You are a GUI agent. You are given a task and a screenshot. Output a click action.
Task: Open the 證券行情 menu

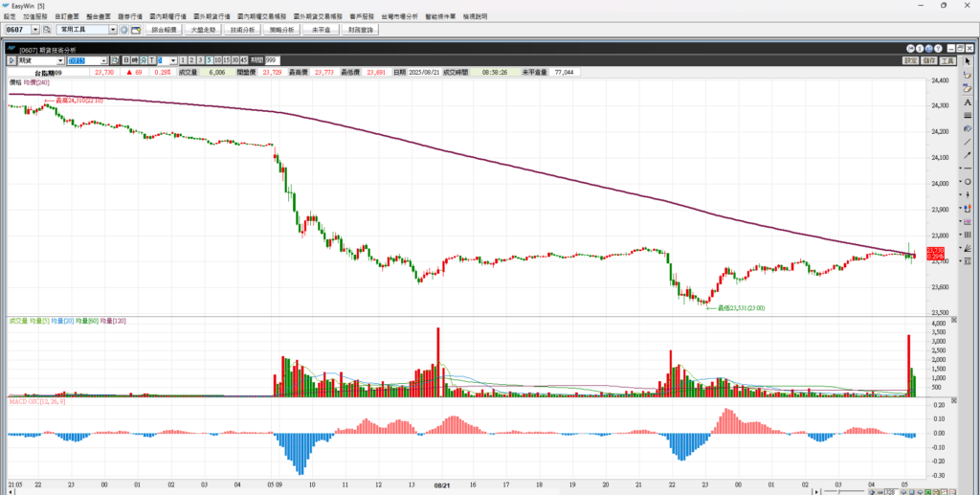[129, 17]
